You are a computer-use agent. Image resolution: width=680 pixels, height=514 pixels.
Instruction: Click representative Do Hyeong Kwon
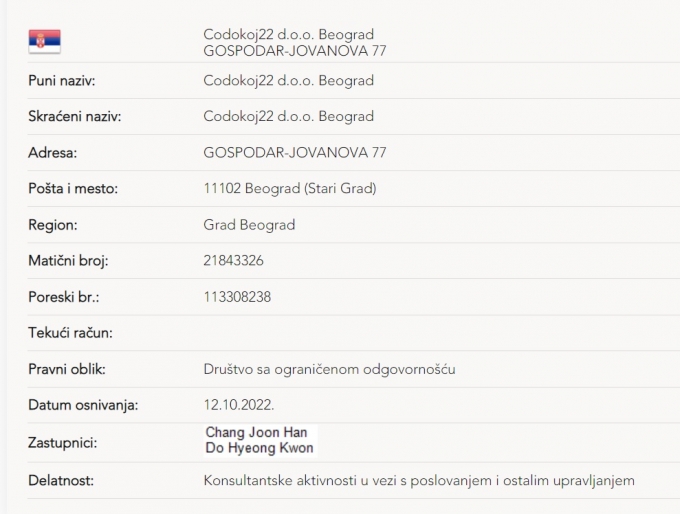259,448
